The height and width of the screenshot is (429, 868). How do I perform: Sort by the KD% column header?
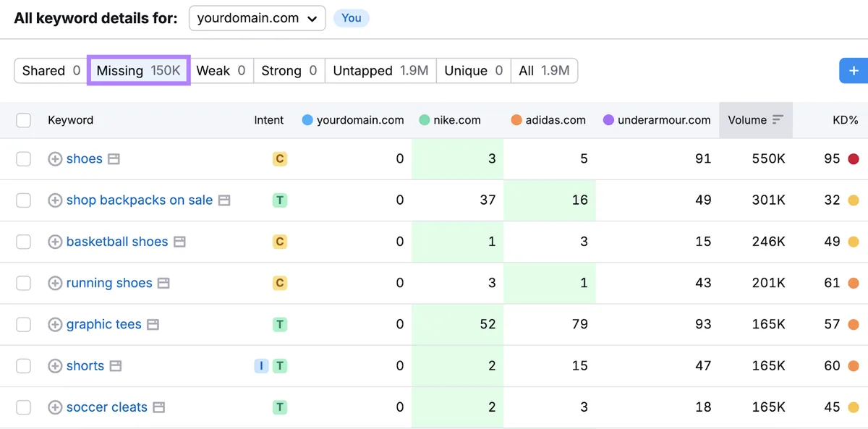click(x=845, y=120)
